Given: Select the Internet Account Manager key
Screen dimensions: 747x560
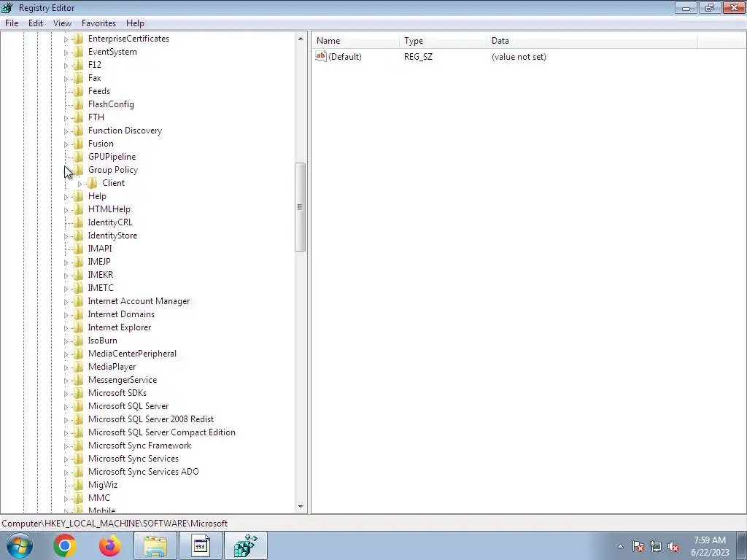Looking at the screenshot, I should click(x=139, y=301).
